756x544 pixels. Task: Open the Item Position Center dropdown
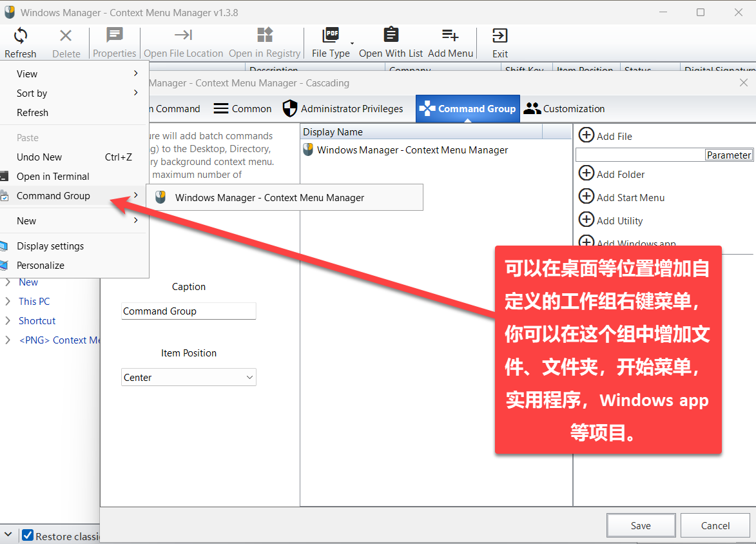click(189, 377)
